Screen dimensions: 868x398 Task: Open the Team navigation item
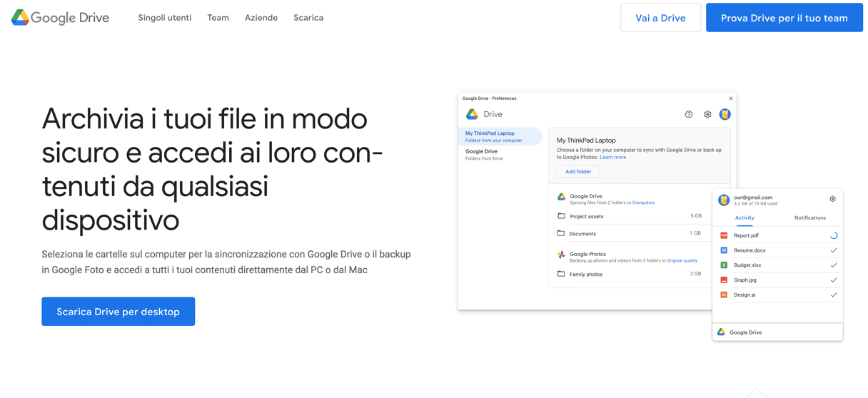point(218,18)
